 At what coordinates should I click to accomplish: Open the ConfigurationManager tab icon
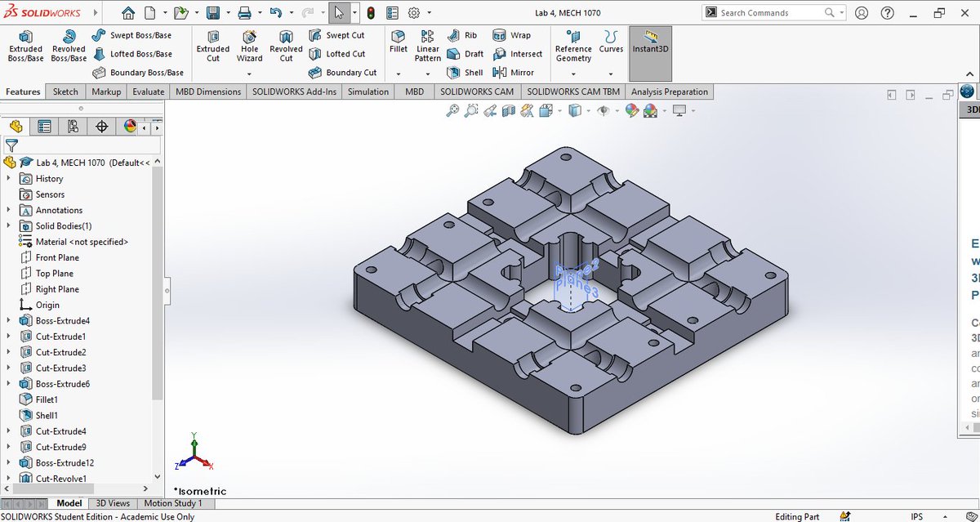click(x=73, y=127)
